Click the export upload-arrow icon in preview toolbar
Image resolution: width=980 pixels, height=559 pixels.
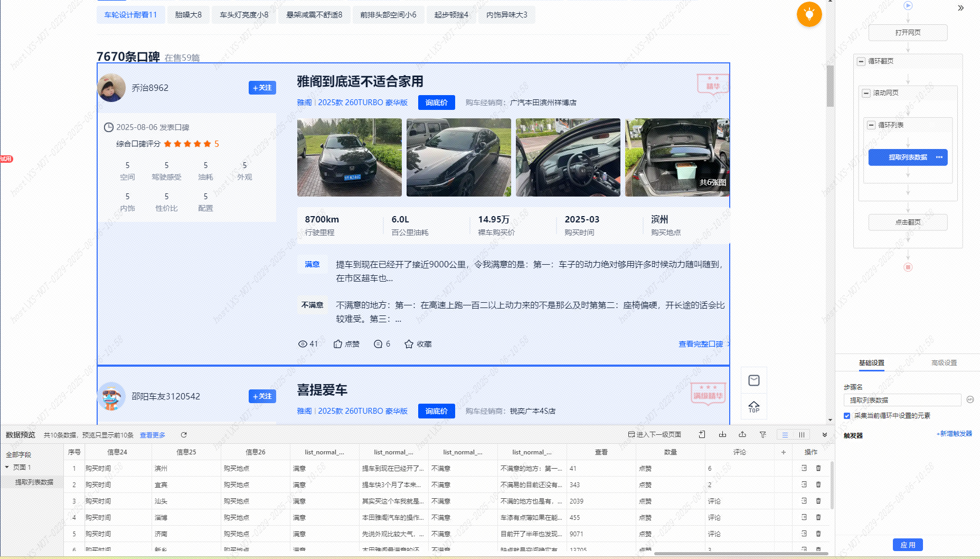742,434
